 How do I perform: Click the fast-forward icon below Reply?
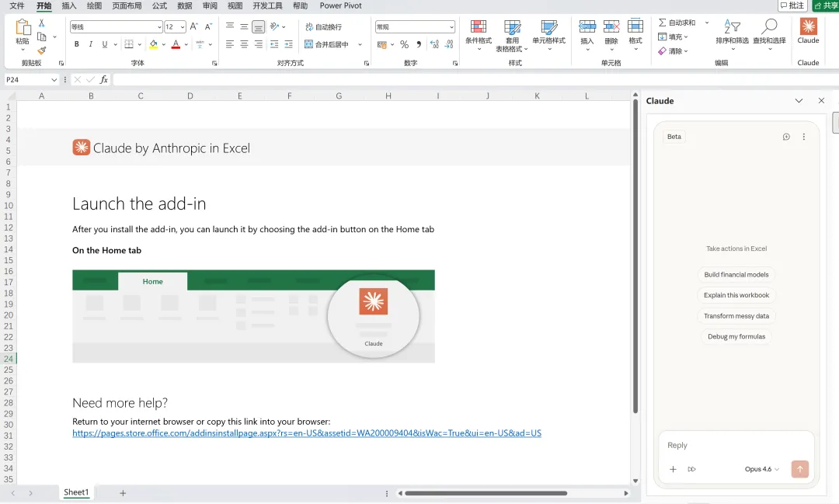(x=692, y=469)
